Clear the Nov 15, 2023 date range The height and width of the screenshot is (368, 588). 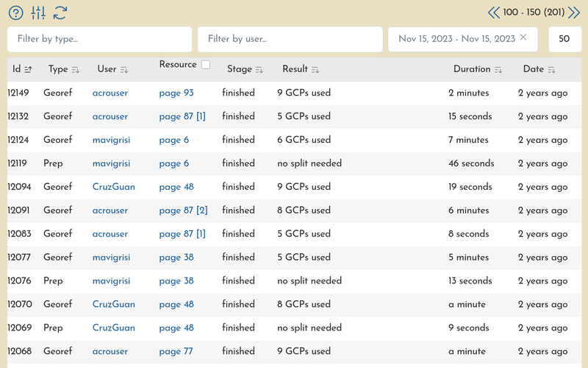pyautogui.click(x=523, y=38)
